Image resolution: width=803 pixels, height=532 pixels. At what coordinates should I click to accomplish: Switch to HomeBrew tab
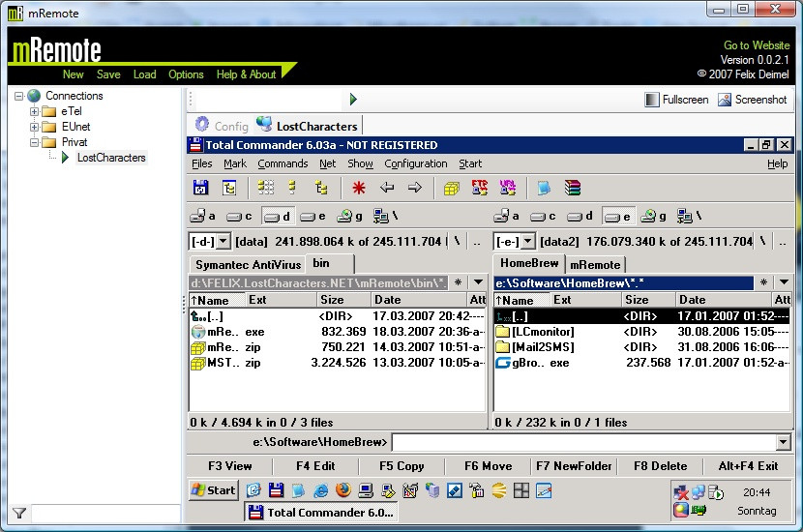[x=529, y=263]
